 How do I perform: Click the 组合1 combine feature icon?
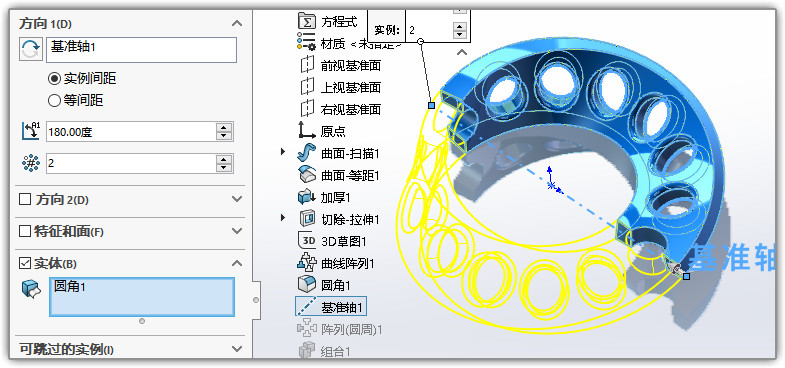coord(306,349)
